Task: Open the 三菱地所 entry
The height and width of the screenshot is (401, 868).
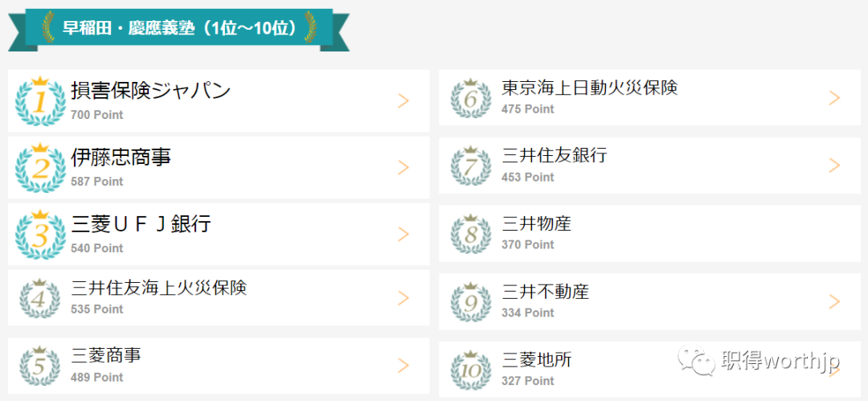Action: coord(650,370)
